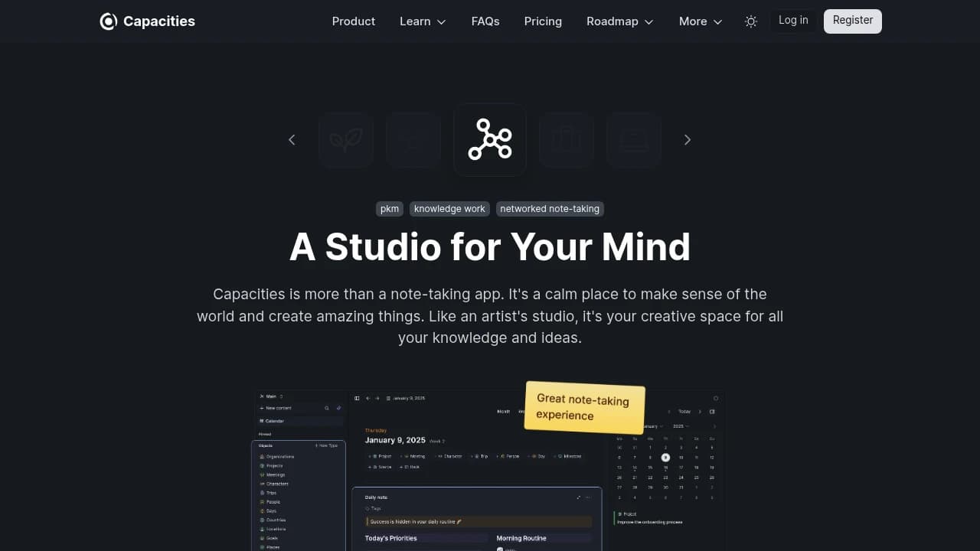Select the leaf plant carousel icon

point(346,139)
